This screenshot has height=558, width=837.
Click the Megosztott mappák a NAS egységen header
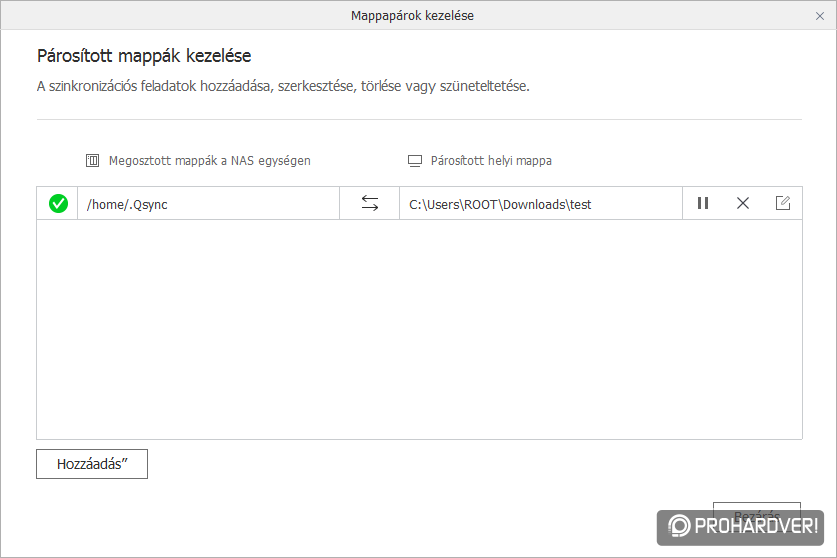click(209, 161)
